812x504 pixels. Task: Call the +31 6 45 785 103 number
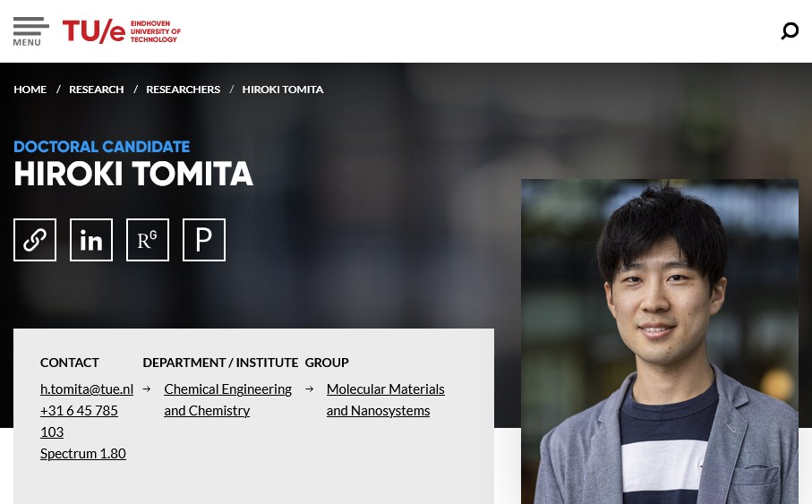79,421
